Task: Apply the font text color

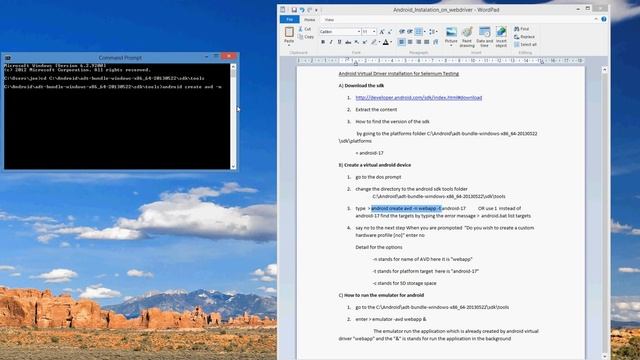Action: [x=385, y=42]
